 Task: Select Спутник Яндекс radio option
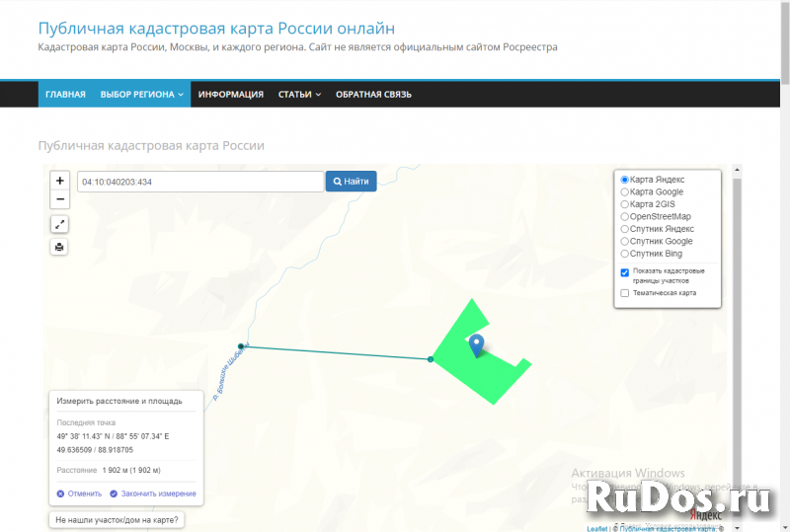pos(625,229)
